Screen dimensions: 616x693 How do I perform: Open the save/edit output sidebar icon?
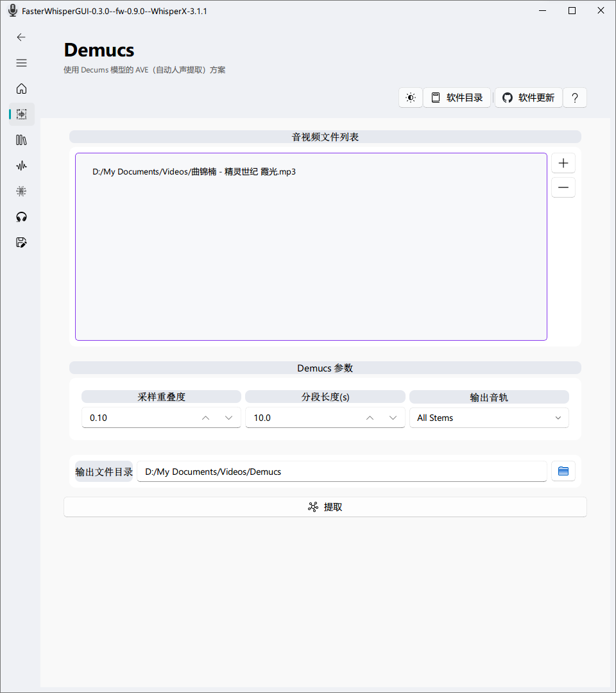[x=21, y=242]
